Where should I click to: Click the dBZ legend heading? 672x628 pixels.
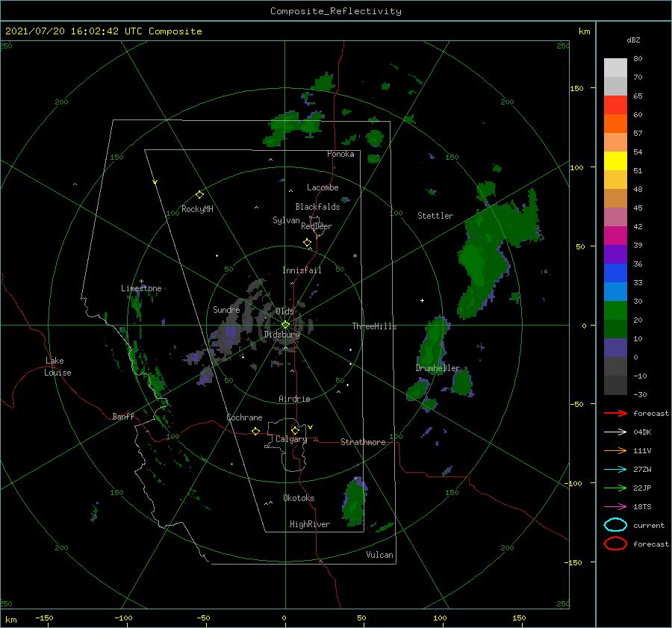pos(633,40)
